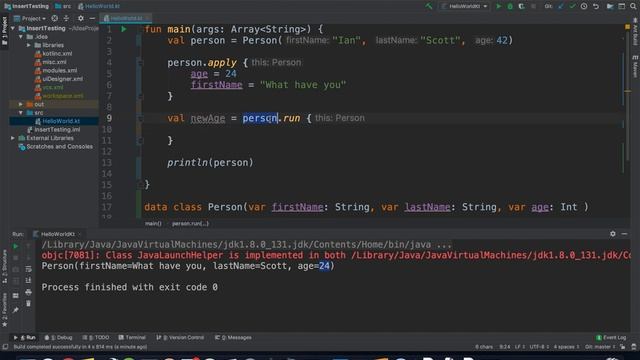This screenshot has height=360, width=640.
Task: Open the Terminal tool window tab
Action: [132, 338]
